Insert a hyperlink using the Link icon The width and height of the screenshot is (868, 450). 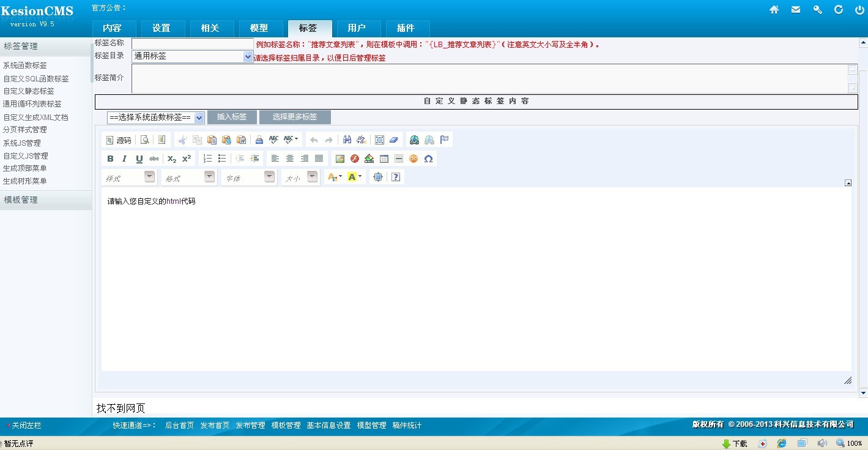click(x=415, y=140)
